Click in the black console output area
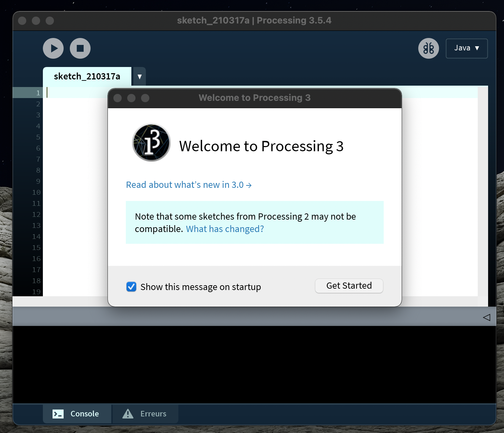504x433 pixels. 254,364
